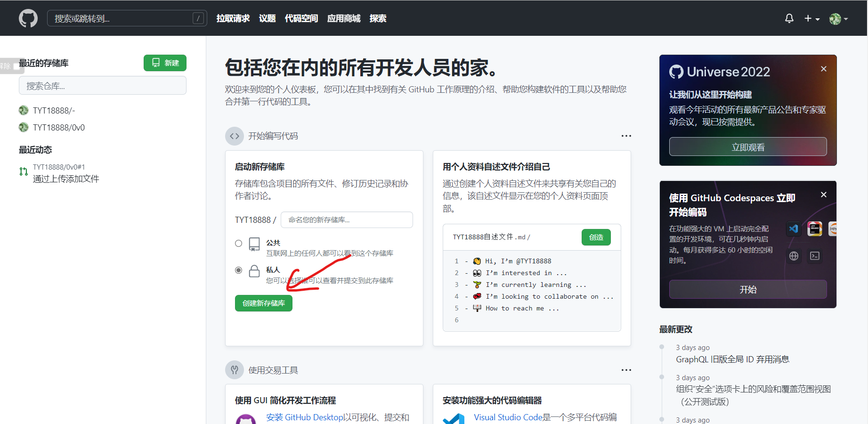Open the 安装 GitHub Desktop link

pyautogui.click(x=304, y=417)
